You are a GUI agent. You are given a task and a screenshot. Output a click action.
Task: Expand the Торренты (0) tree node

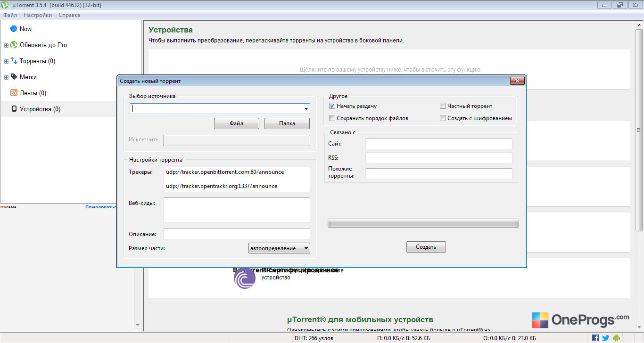[6, 61]
